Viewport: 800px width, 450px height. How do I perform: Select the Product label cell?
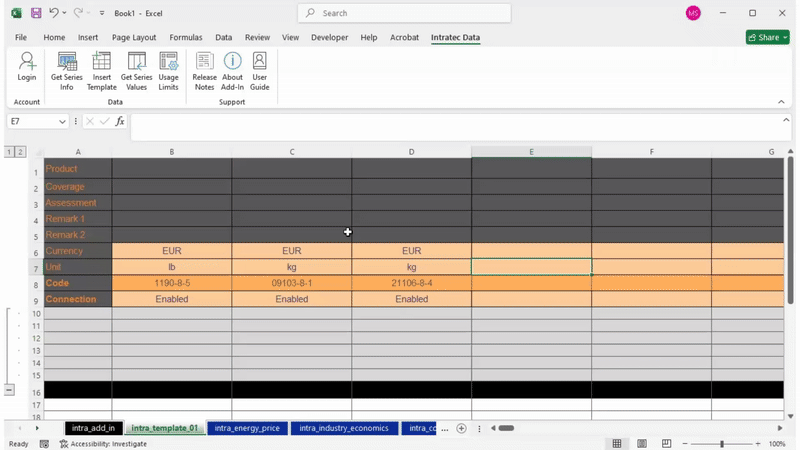click(x=78, y=168)
